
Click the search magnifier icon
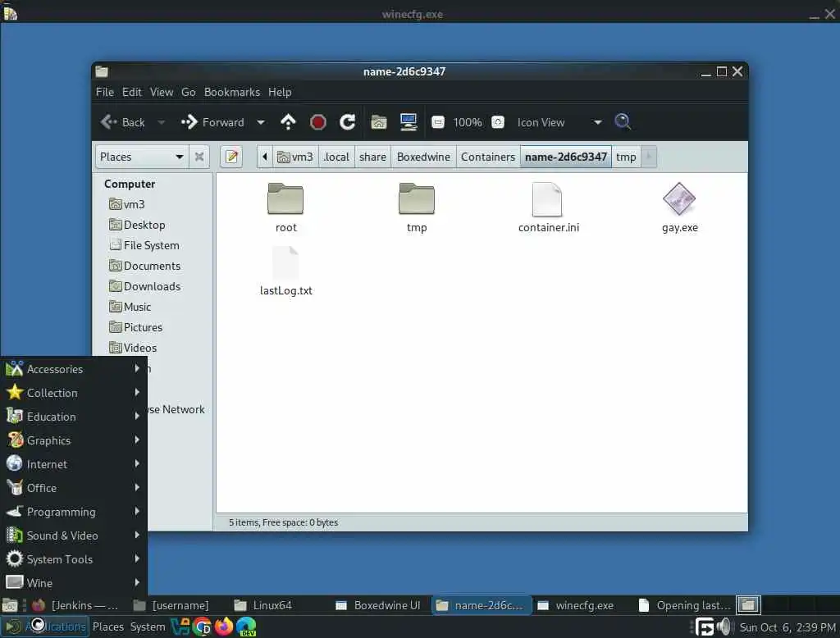point(623,121)
